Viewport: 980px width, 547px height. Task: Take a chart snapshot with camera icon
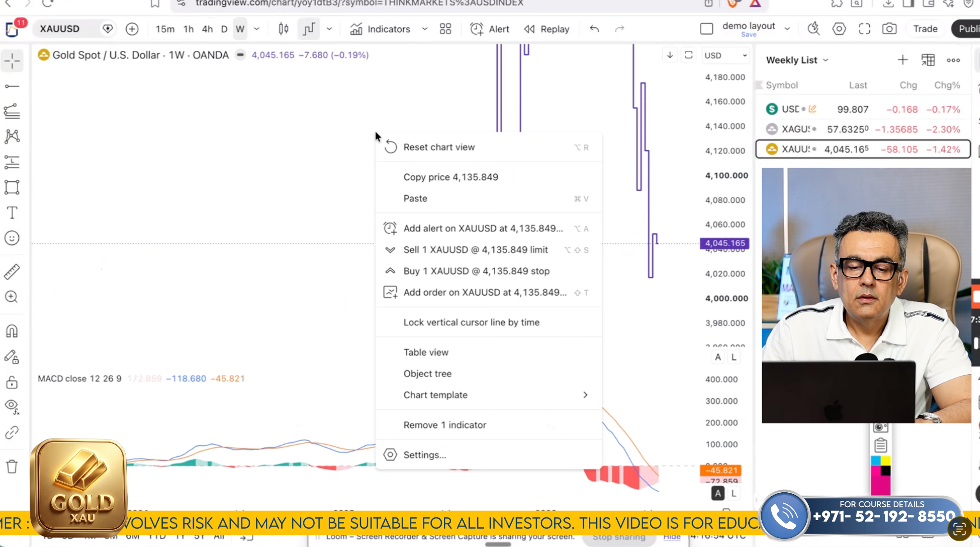pyautogui.click(x=889, y=29)
